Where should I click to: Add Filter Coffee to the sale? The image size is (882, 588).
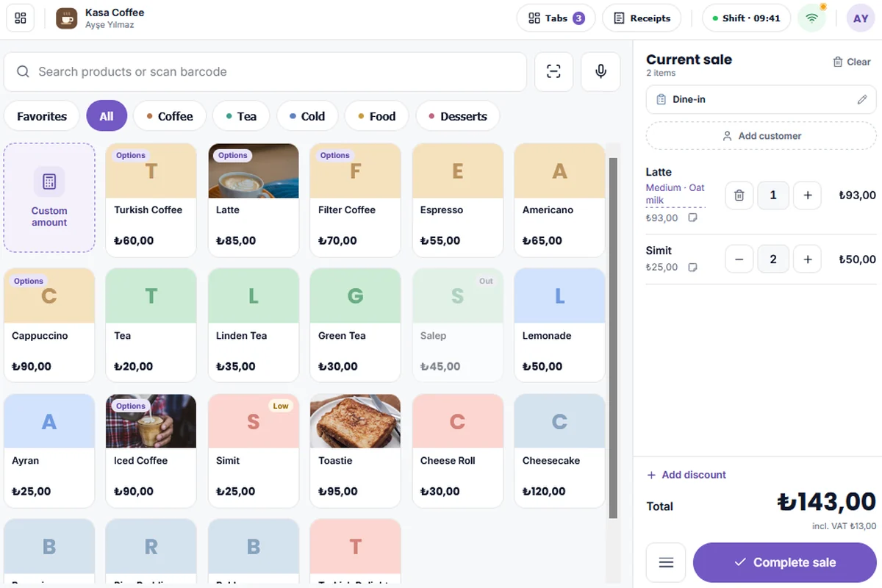(x=356, y=200)
